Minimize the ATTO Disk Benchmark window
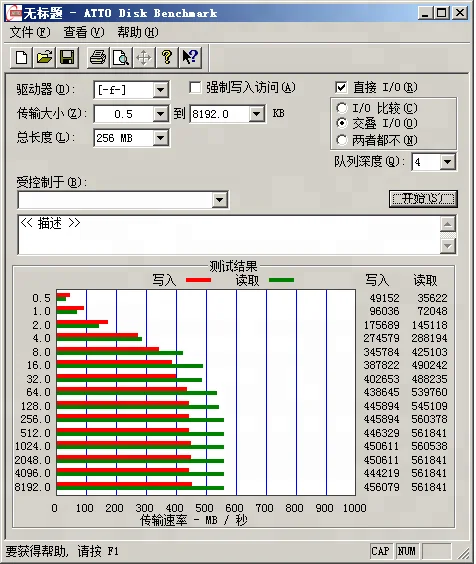The image size is (476, 564). [425, 13]
